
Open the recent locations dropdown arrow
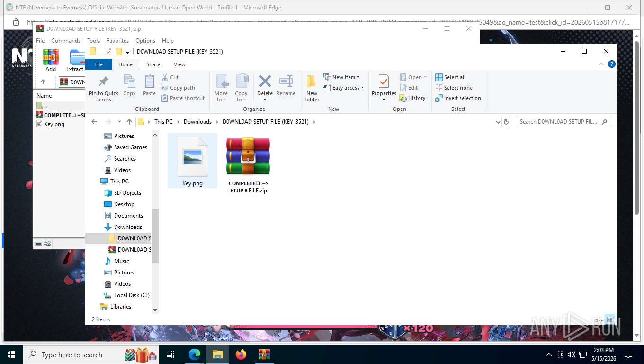119,122
